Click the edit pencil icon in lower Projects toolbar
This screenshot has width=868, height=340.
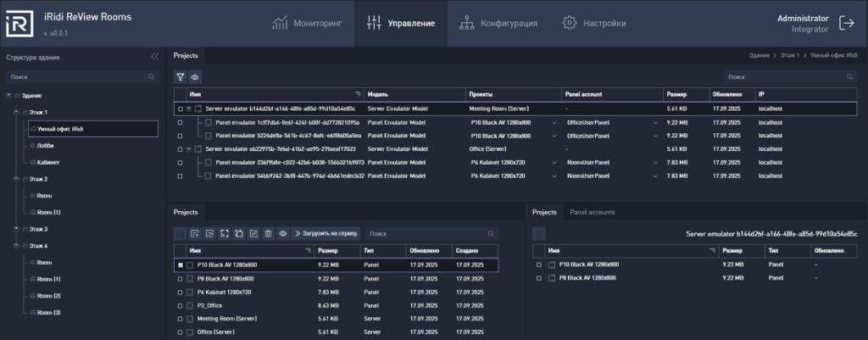253,234
